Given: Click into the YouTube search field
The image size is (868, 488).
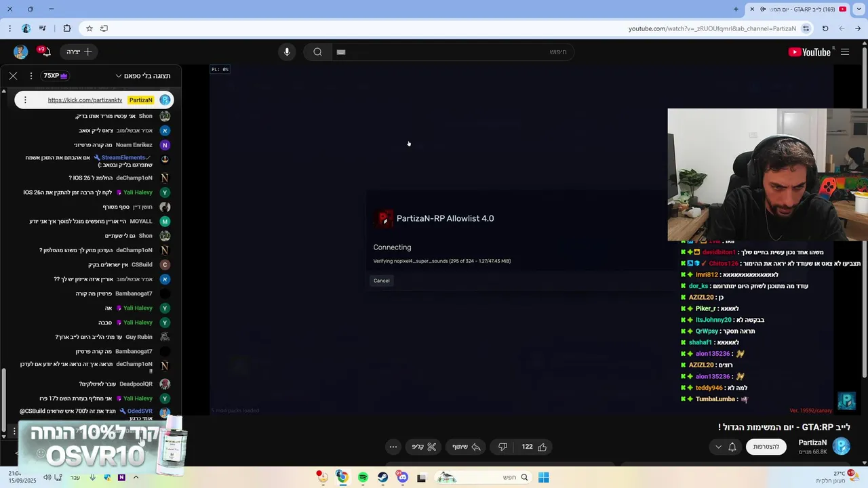Looking at the screenshot, I should (x=452, y=52).
